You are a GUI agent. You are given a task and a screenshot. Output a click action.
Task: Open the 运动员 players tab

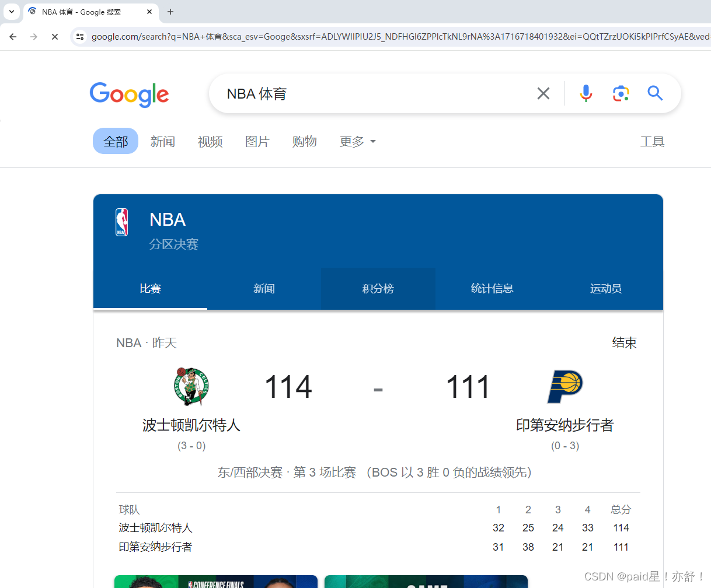tap(606, 289)
